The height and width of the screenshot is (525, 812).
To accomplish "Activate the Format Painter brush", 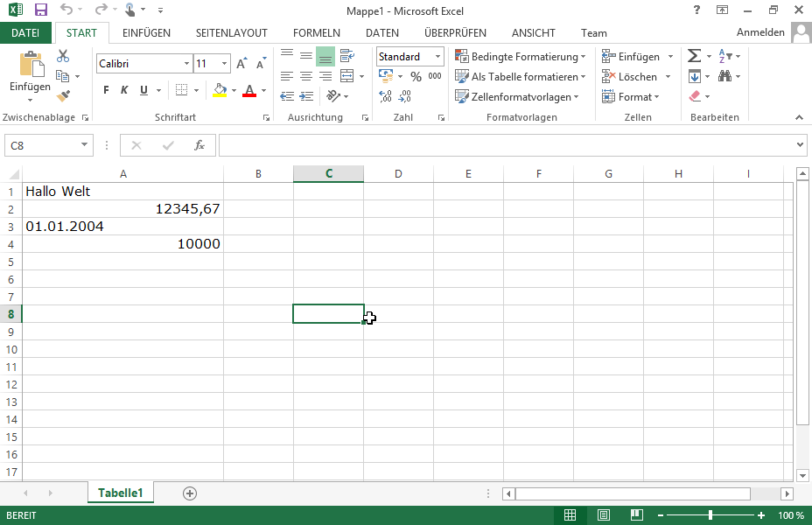I will pyautogui.click(x=63, y=95).
